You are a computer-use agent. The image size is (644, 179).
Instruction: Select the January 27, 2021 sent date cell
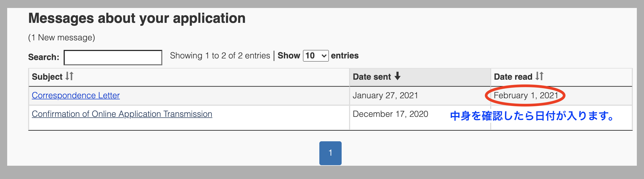pos(420,96)
